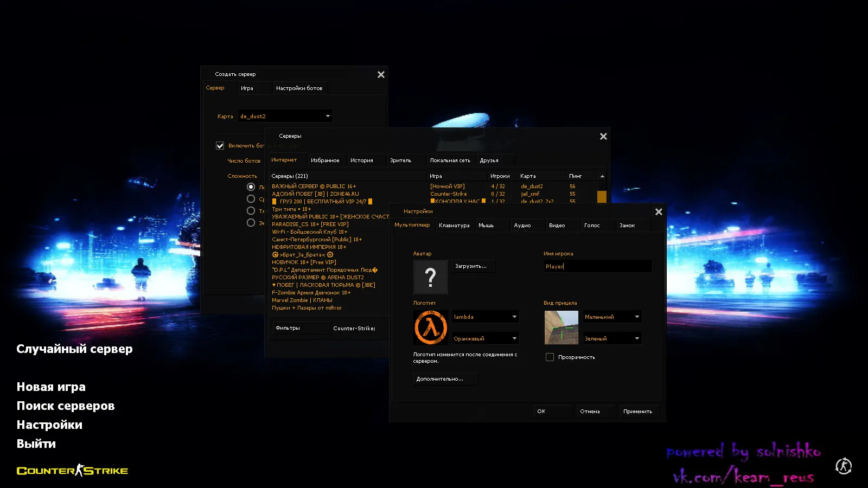Uncheck the Включить ботов checkbox

point(220,145)
